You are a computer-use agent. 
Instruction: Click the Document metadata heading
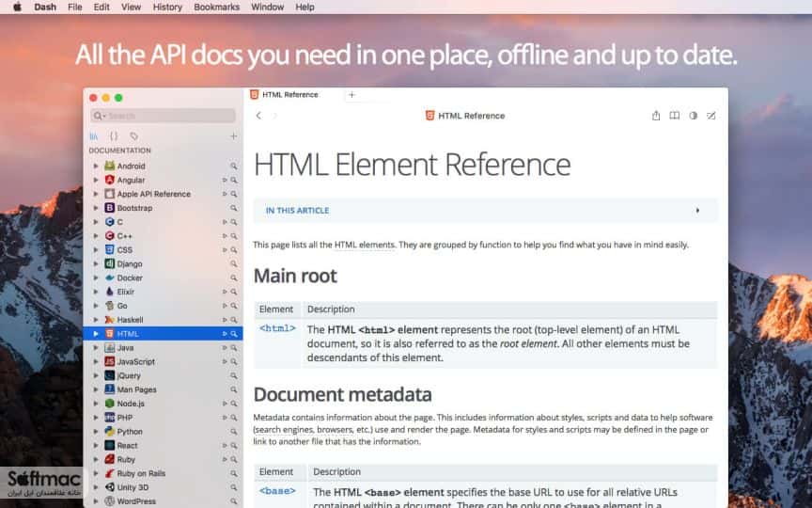coord(342,394)
